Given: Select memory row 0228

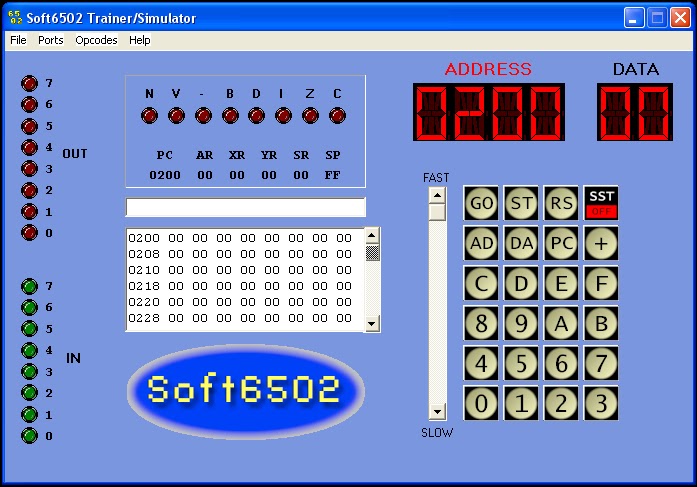Looking at the screenshot, I should [x=240, y=318].
